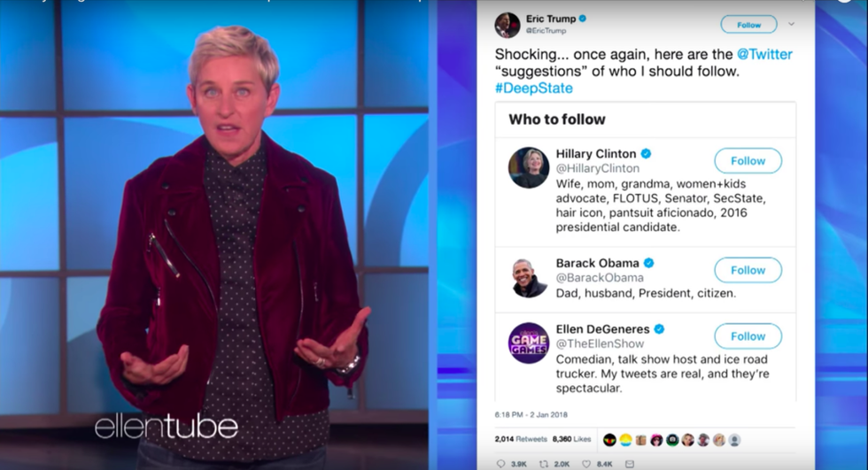The width and height of the screenshot is (868, 470).
Task: Open the #DeepState hashtag link
Action: [533, 88]
